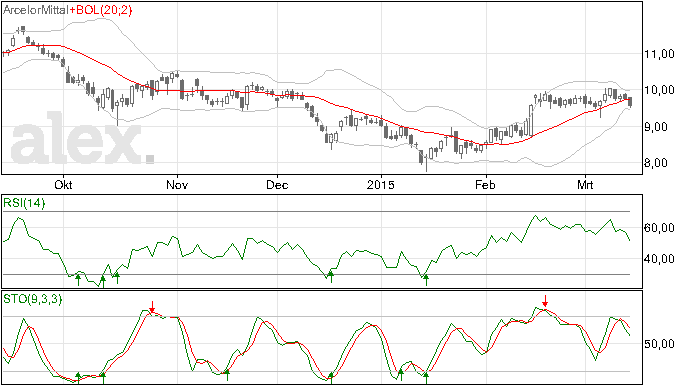The image size is (690, 387).
Task: Click the green buy arrow in RSI near 2015 low
Action: (426, 280)
